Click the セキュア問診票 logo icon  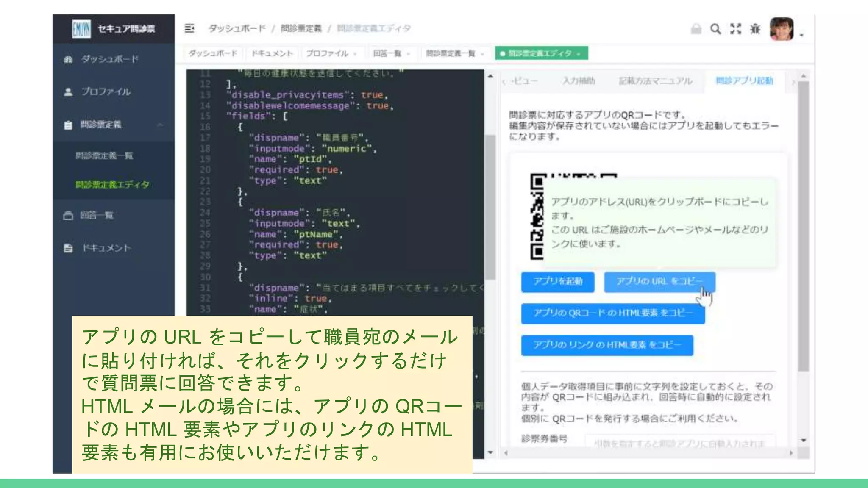81,29
